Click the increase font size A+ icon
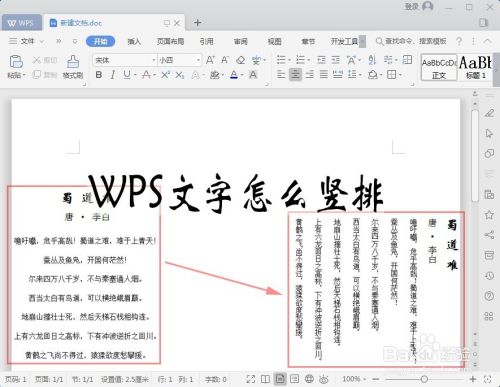The width and height of the screenshot is (500, 387). pos(210,60)
